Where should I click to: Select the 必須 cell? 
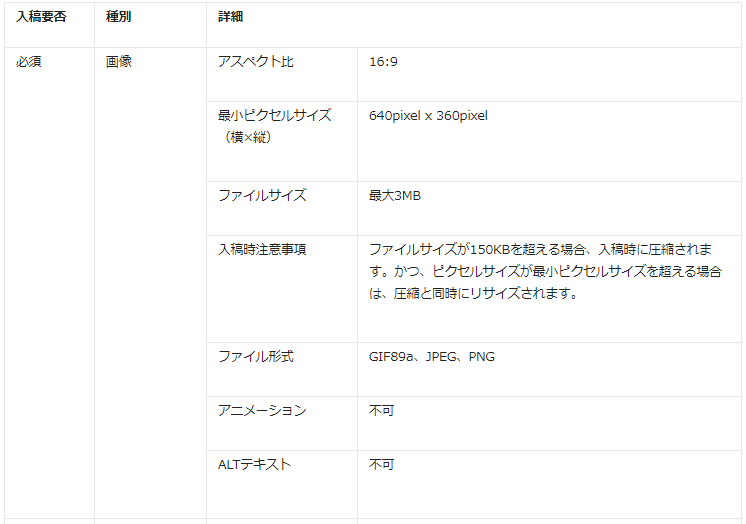(28, 62)
